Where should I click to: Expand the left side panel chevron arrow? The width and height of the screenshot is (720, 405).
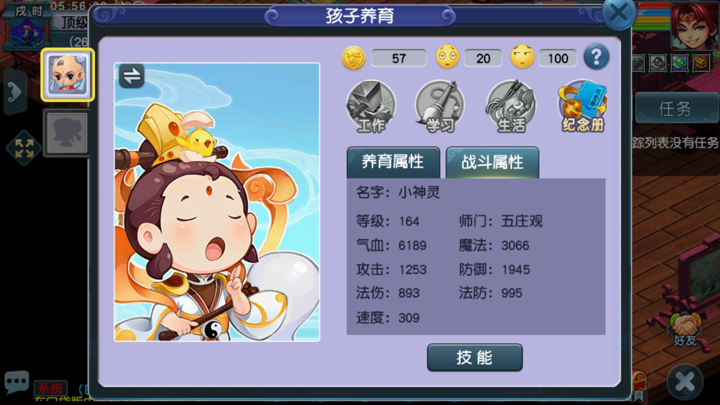14,92
